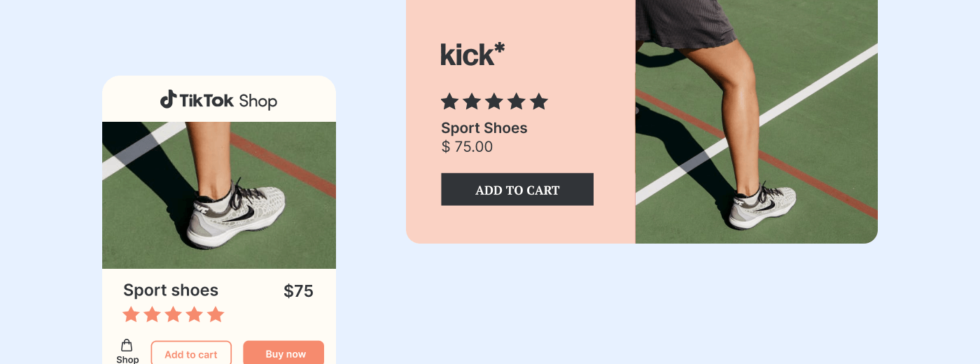
Task: Click the Shop bag icon
Action: pyautogui.click(x=127, y=345)
